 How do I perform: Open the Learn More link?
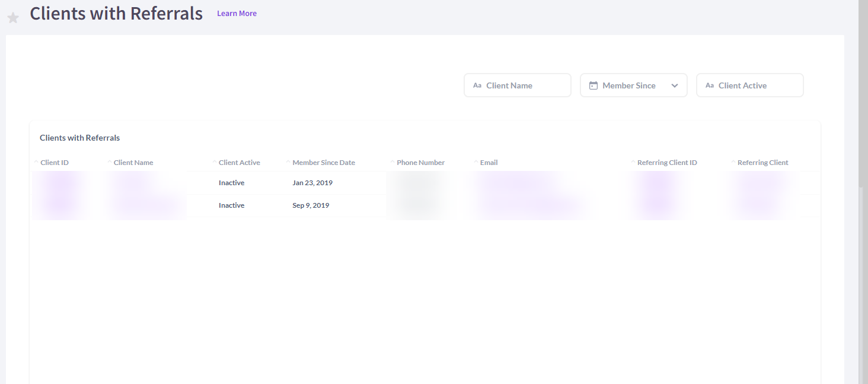[237, 13]
